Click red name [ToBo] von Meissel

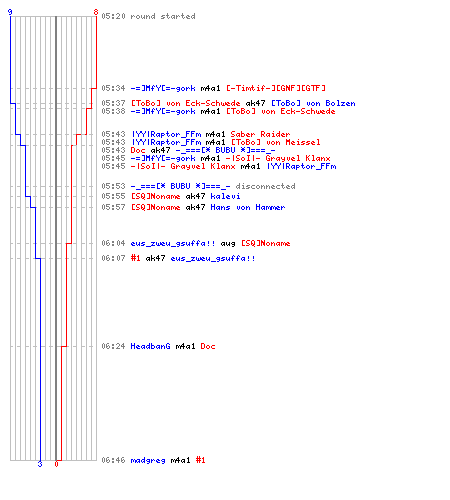(276, 142)
